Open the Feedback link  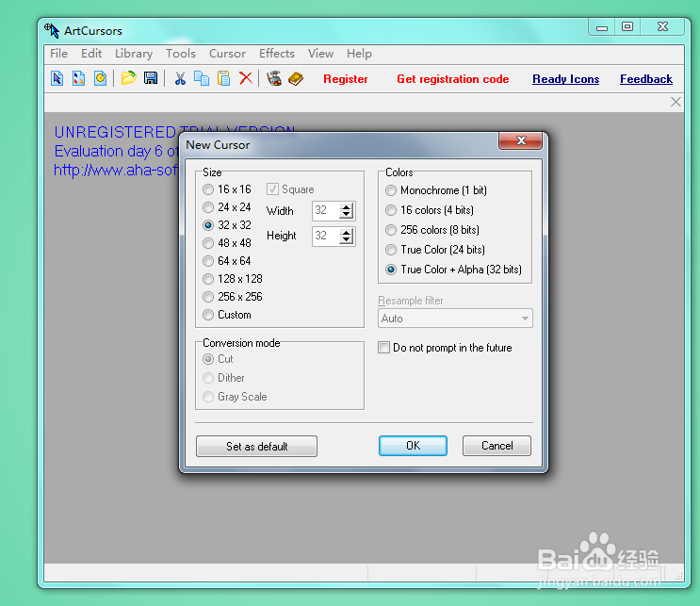coord(646,79)
